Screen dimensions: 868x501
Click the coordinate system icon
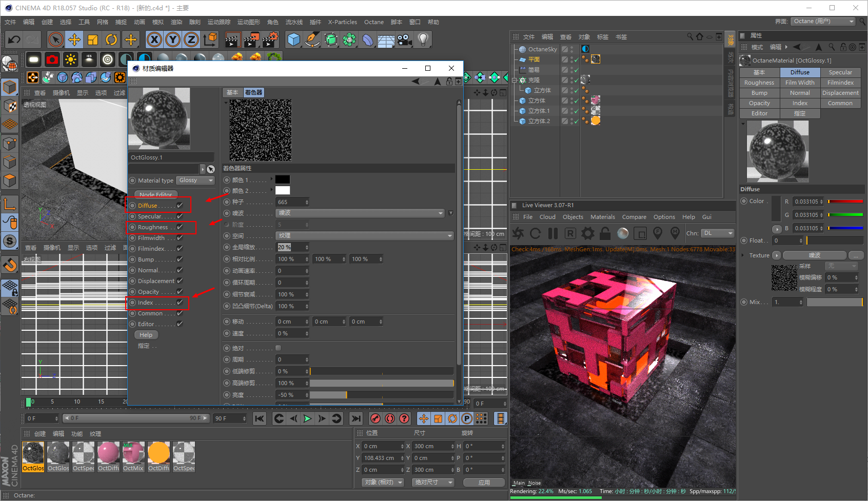210,39
